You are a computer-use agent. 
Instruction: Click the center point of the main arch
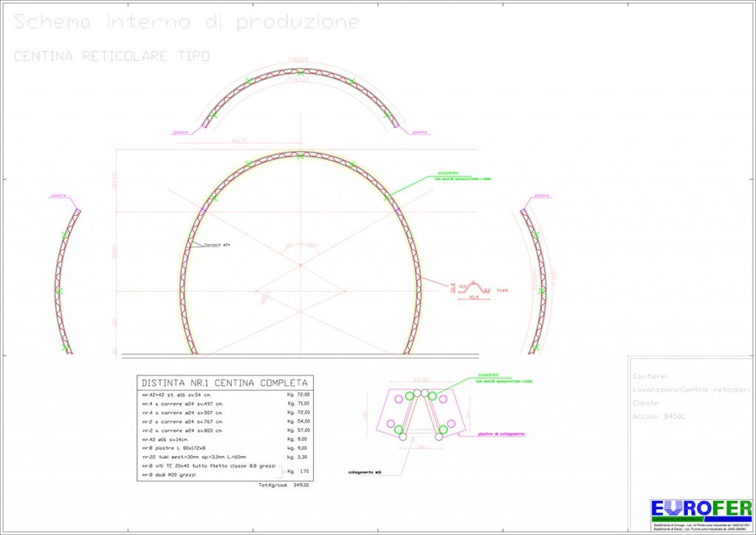click(x=300, y=264)
